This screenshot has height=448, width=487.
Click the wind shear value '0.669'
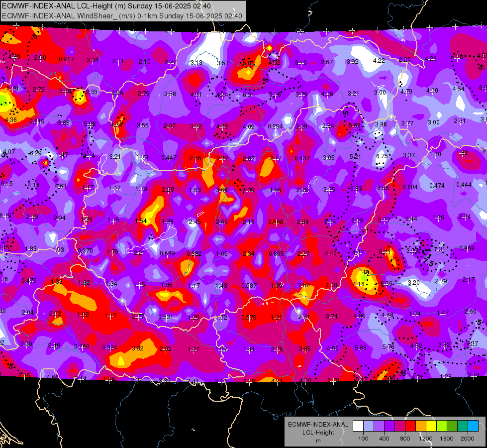[168, 253]
